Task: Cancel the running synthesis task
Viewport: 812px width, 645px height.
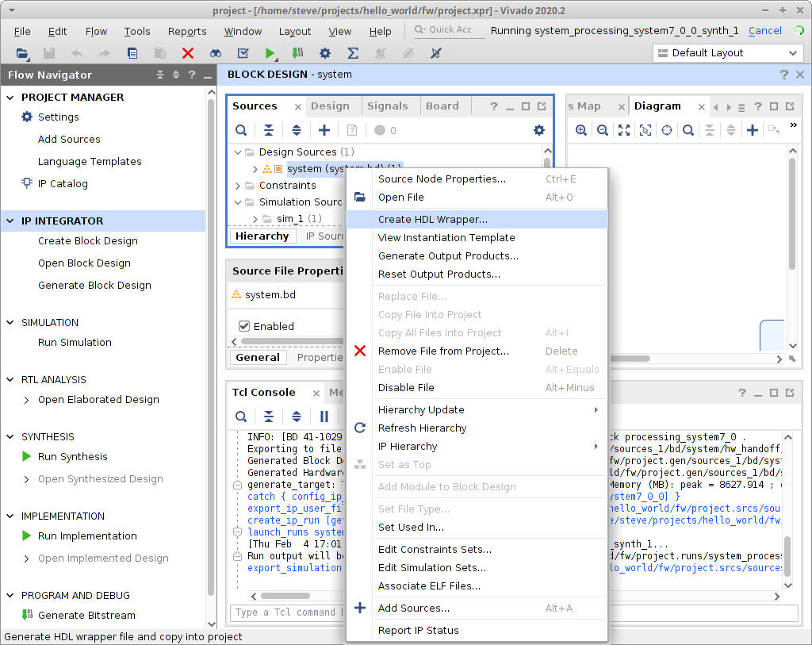Action: (764, 31)
